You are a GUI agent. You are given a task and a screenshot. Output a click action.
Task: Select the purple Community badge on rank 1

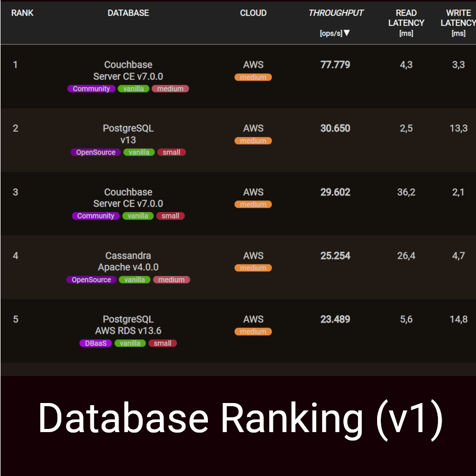(x=91, y=89)
